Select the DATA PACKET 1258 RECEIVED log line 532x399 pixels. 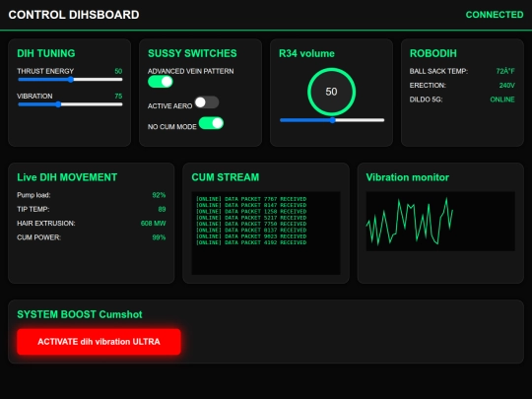251,212
